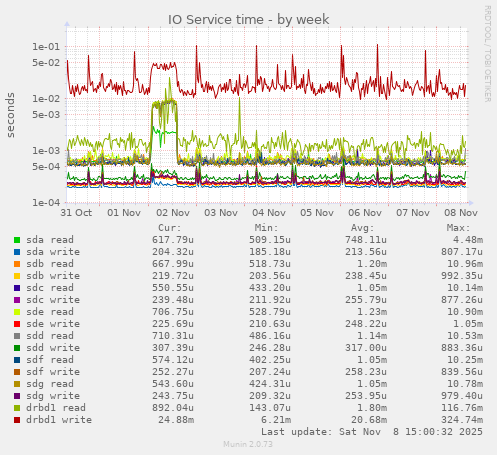Click the 'sda write' legend label
Screen dimensions: 497x455
53,252
